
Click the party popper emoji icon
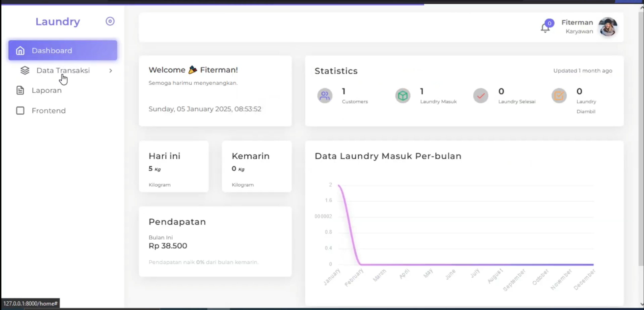point(193,70)
